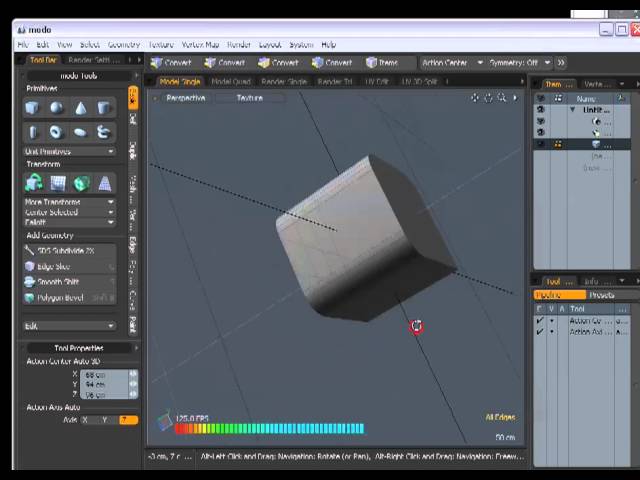640x480 pixels.
Task: Click the third Convert button in toolbar
Action: click(279, 62)
